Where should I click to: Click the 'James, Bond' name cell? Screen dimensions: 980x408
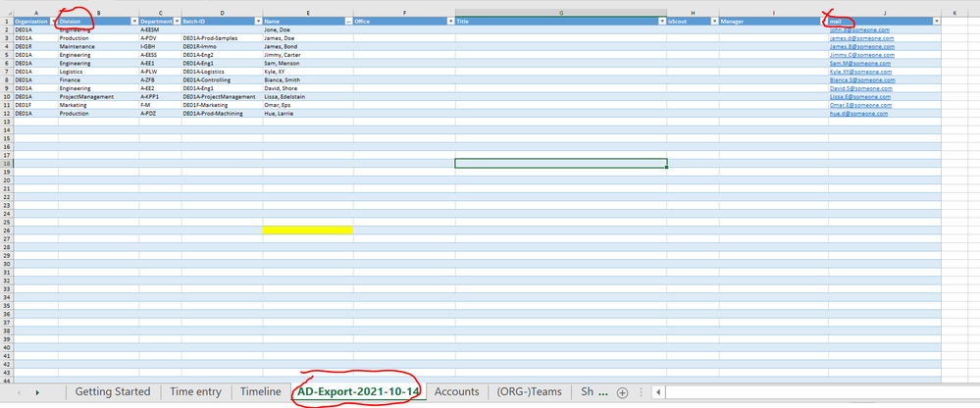click(x=308, y=46)
